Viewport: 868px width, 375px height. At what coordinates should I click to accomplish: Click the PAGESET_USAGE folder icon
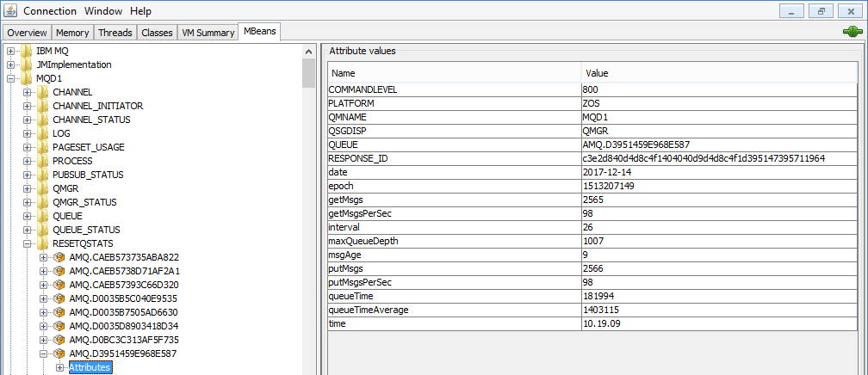[43, 147]
